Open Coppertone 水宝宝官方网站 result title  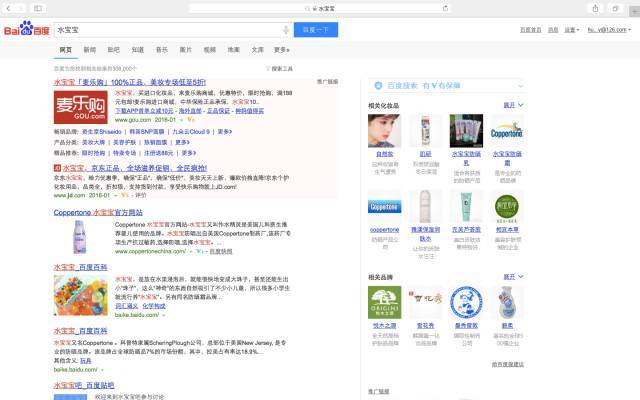click(98, 213)
